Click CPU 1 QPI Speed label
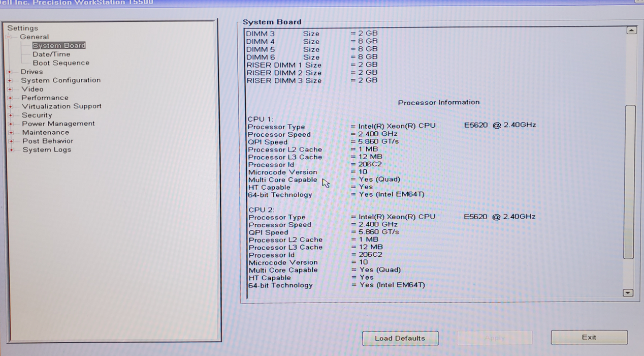 (268, 142)
